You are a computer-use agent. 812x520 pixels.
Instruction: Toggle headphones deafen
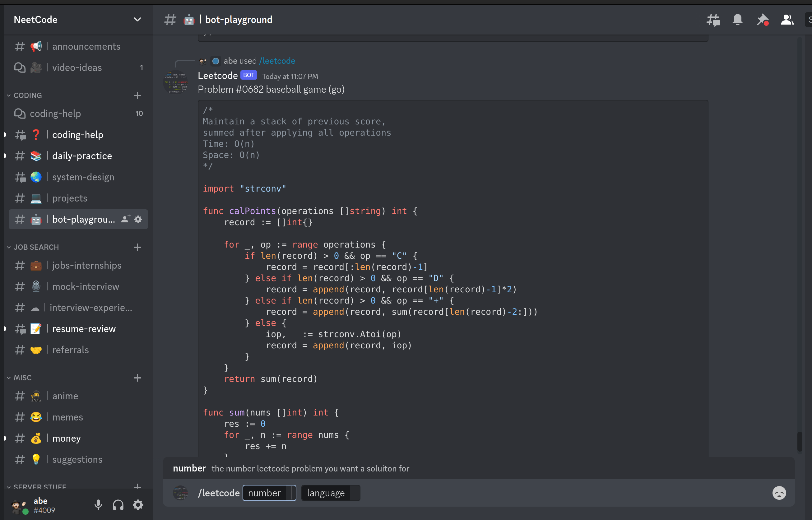pyautogui.click(x=118, y=505)
